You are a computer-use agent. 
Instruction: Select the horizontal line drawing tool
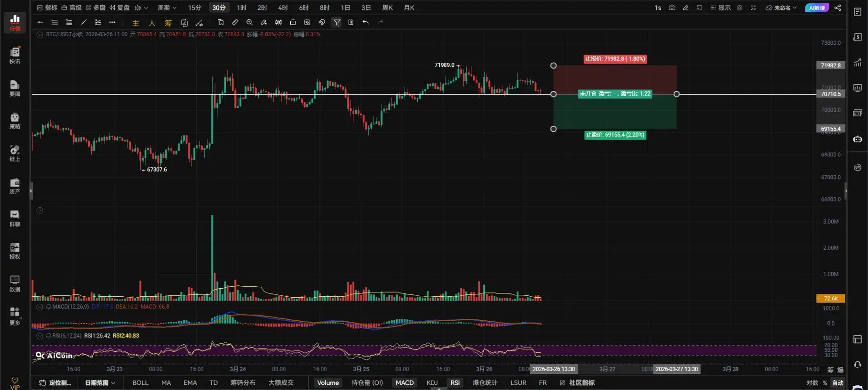tap(40, 22)
